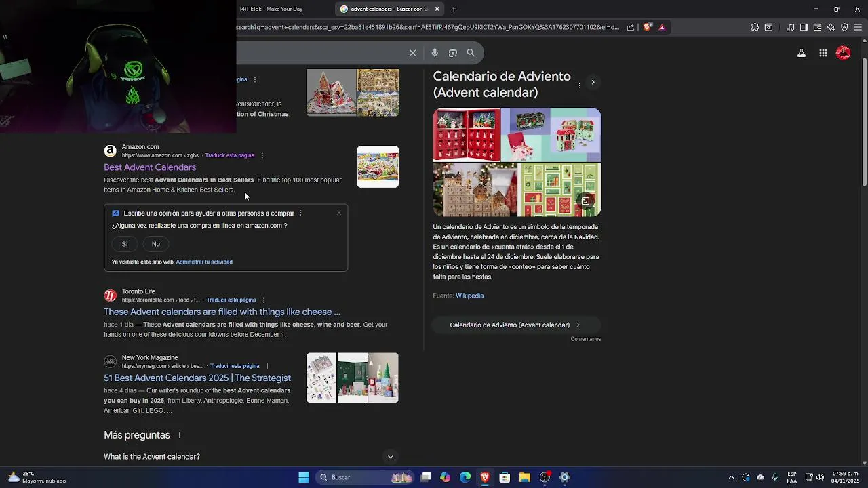The height and width of the screenshot is (488, 868).
Task: Open Settings gear on taskbar
Action: pos(564,477)
